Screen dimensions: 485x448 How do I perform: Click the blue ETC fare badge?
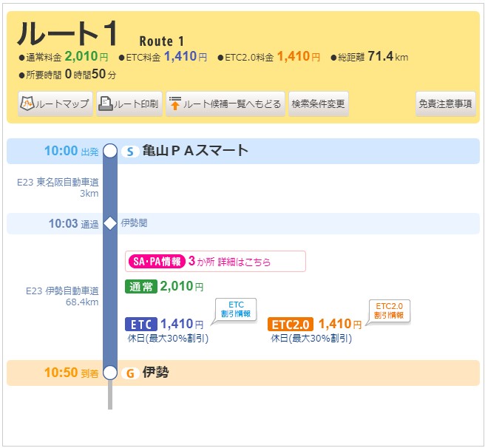[x=141, y=325]
